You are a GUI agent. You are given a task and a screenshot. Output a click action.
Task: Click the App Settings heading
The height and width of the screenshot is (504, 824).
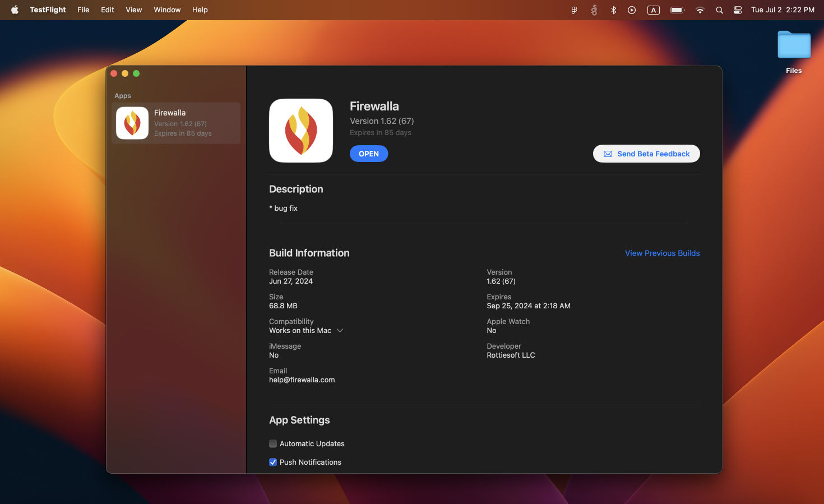click(299, 420)
